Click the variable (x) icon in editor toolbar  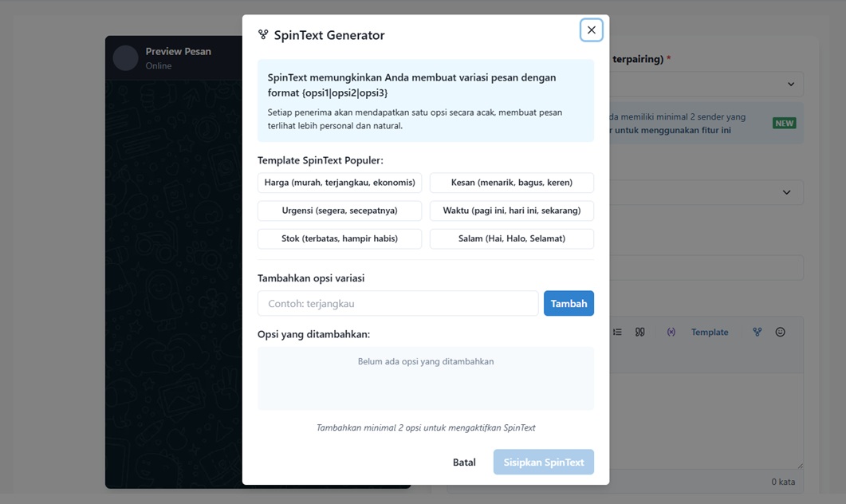pos(671,332)
